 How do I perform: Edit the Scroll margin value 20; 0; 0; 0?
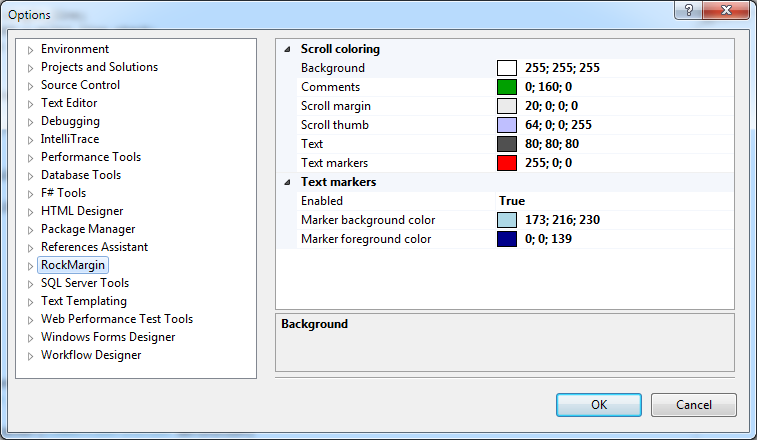pyautogui.click(x=551, y=106)
